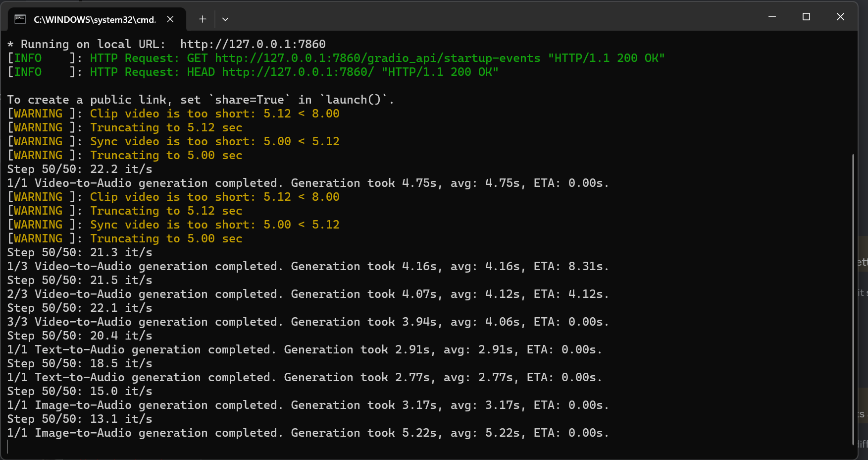Select the C:\WINDOWS\system32\cmd tab title
This screenshot has height=460, width=868.
[x=94, y=19]
